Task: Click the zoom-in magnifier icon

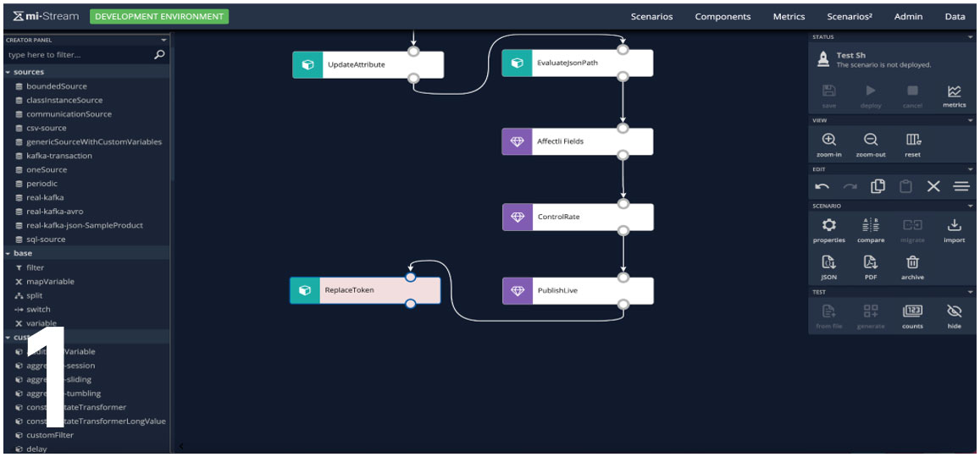Action: click(x=829, y=140)
